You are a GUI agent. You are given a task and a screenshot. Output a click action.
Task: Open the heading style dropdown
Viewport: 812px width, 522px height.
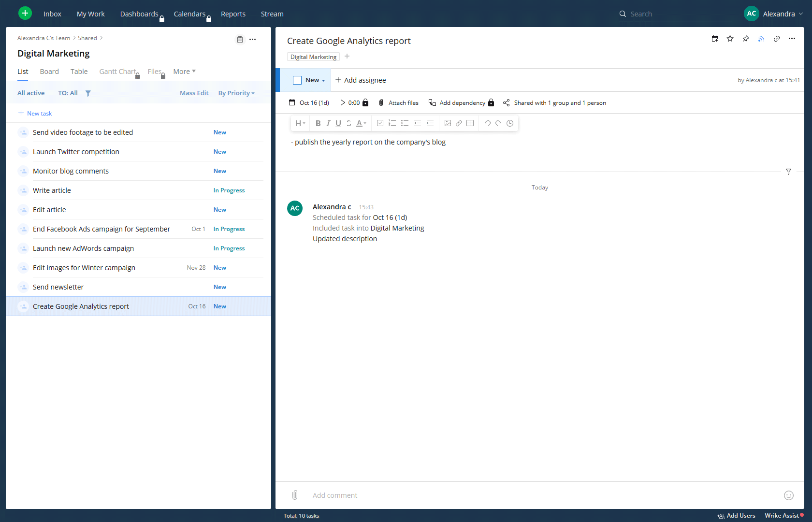click(x=300, y=123)
